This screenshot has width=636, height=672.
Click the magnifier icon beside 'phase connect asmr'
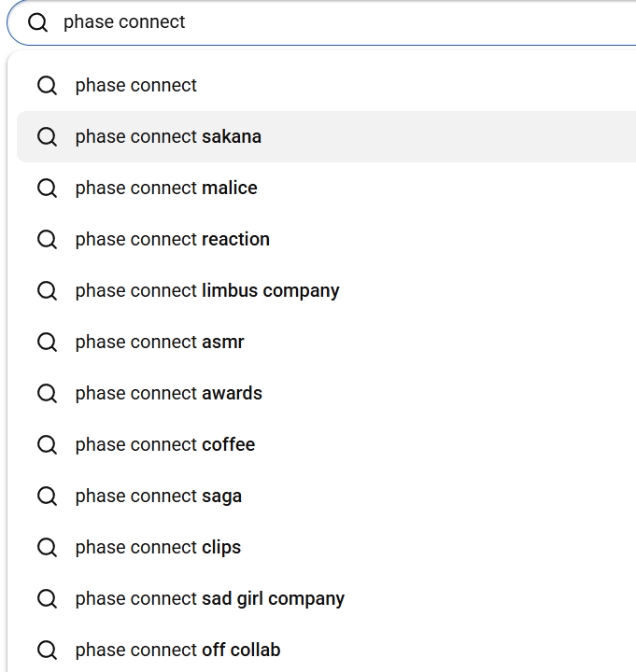[47, 343]
